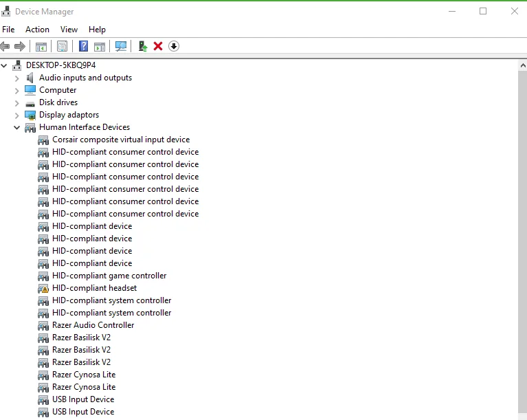Select "HID-compliant game controller" entry
Image resolution: width=527 pixels, height=420 pixels.
109,276
